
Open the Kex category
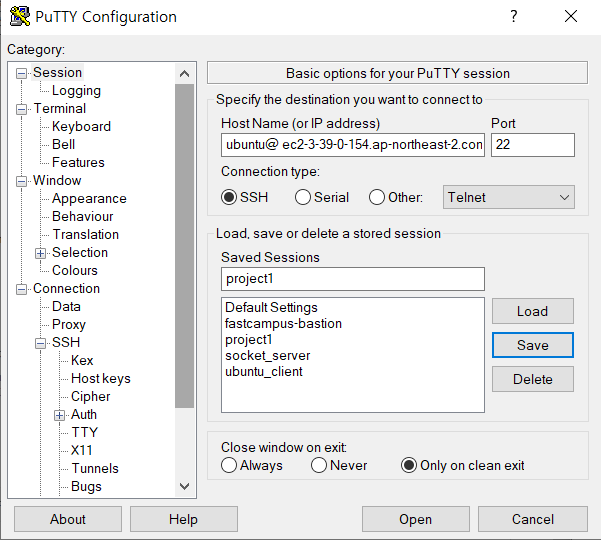pos(82,360)
